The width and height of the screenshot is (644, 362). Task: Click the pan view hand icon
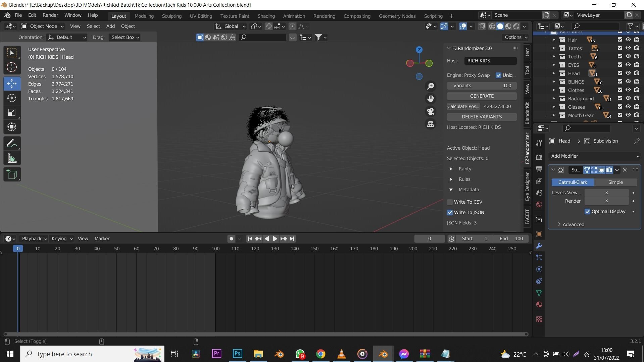coord(431,99)
